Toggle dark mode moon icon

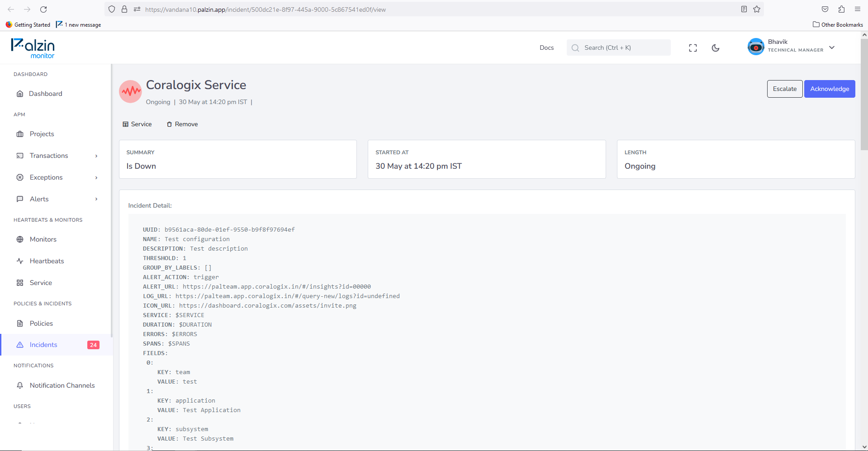click(x=716, y=48)
